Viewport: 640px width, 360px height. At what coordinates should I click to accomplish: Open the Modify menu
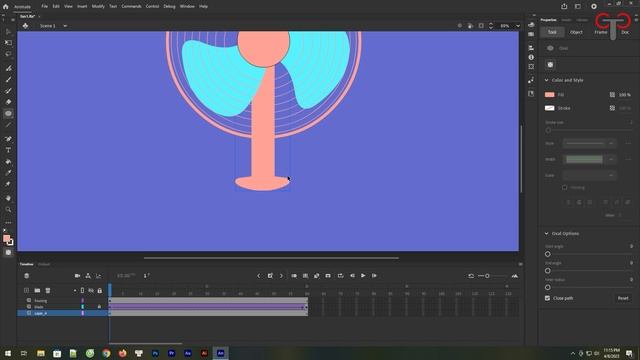tap(98, 7)
